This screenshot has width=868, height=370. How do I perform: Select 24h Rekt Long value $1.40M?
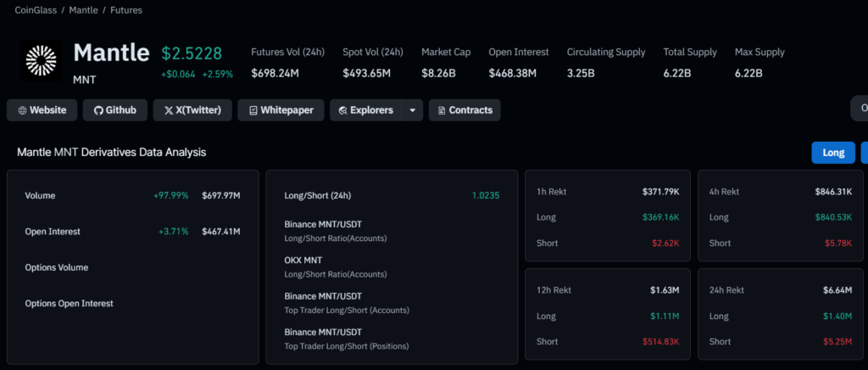[838, 317]
